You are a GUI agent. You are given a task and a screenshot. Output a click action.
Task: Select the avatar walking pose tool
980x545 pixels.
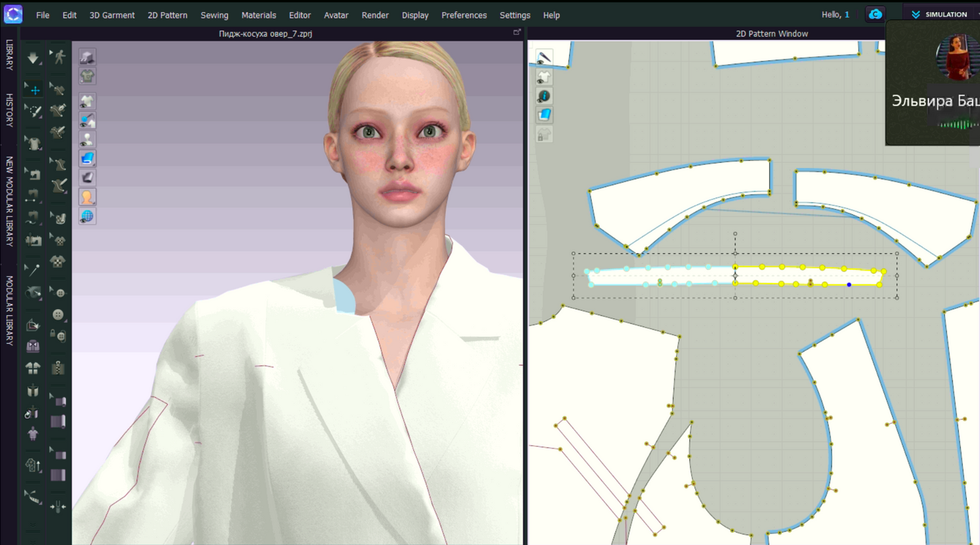pyautogui.click(x=59, y=58)
